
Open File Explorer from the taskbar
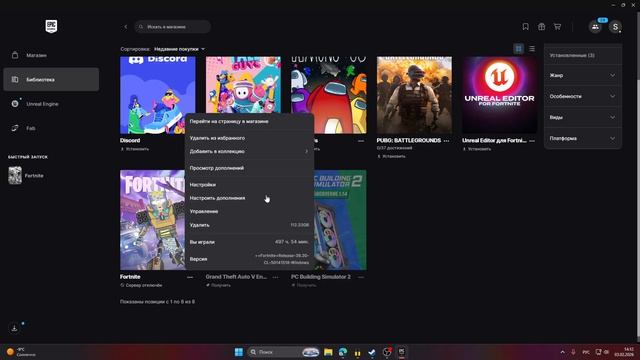tap(328, 352)
